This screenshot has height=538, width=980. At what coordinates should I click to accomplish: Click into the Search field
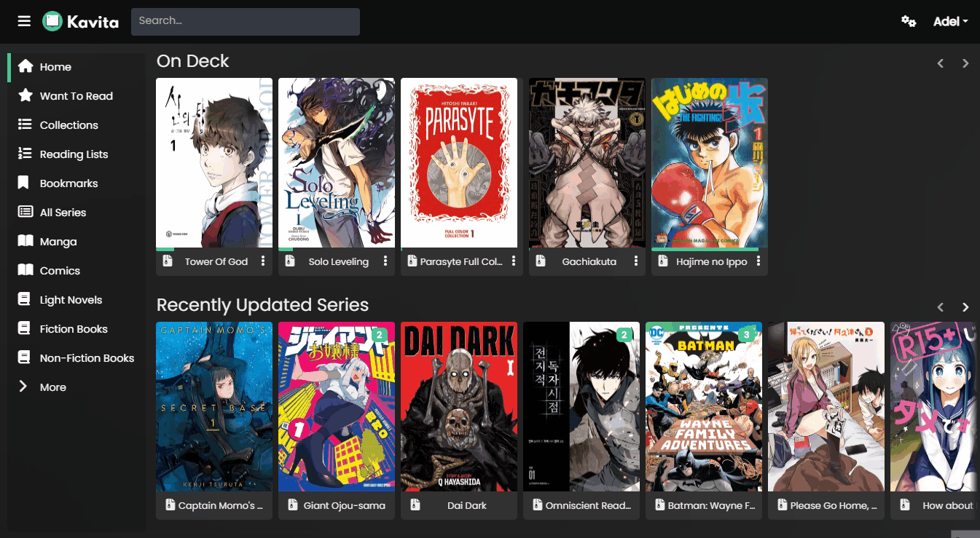[x=245, y=21]
